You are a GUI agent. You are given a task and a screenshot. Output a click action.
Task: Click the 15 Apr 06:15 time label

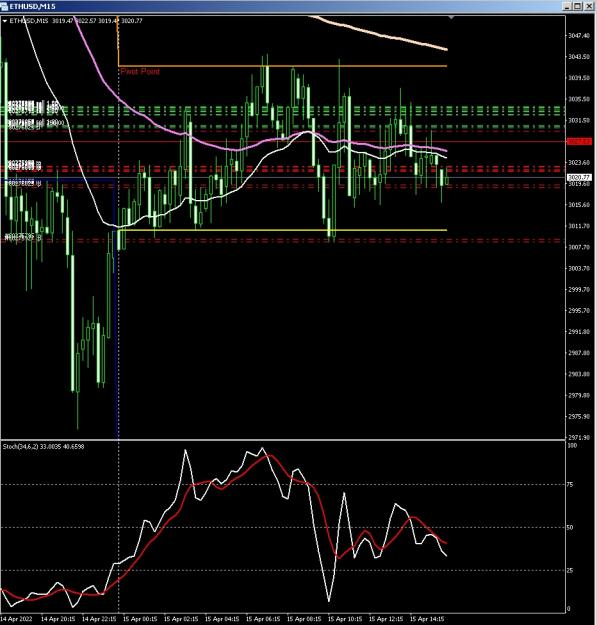click(263, 619)
